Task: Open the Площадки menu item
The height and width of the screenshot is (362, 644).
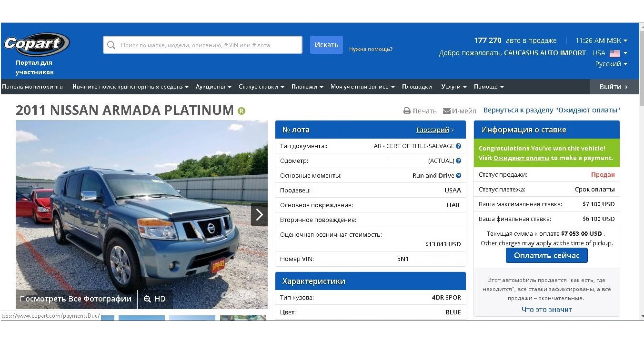Action: (x=417, y=87)
